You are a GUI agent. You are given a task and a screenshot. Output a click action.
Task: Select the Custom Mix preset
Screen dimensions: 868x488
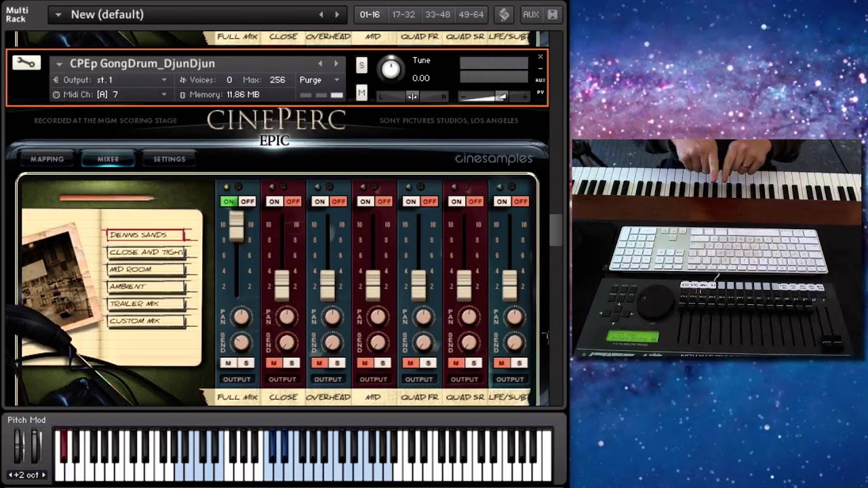[x=146, y=321]
